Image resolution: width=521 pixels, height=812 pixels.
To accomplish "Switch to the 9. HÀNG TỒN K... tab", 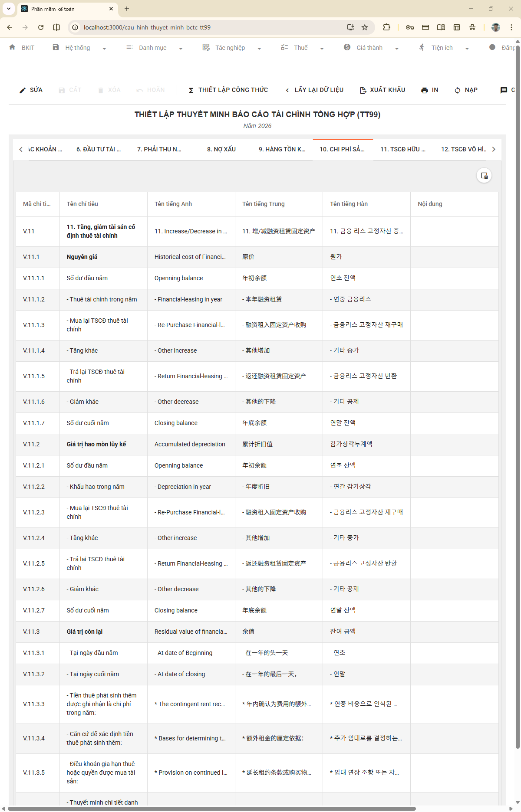I will (282, 149).
